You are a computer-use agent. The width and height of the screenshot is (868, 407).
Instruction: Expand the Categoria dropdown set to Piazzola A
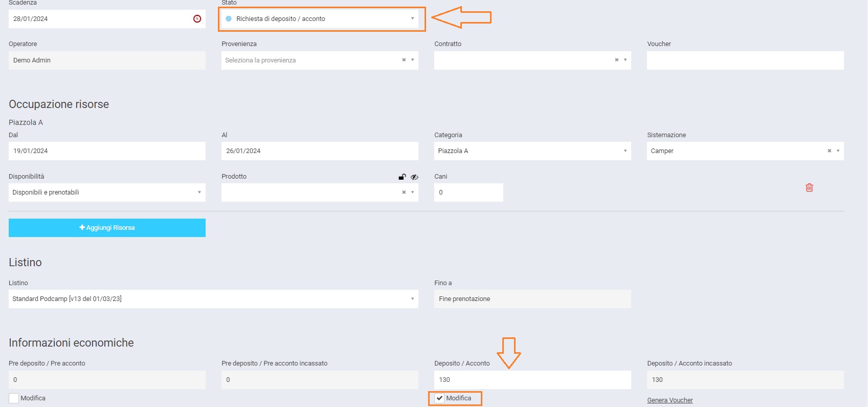coord(625,151)
